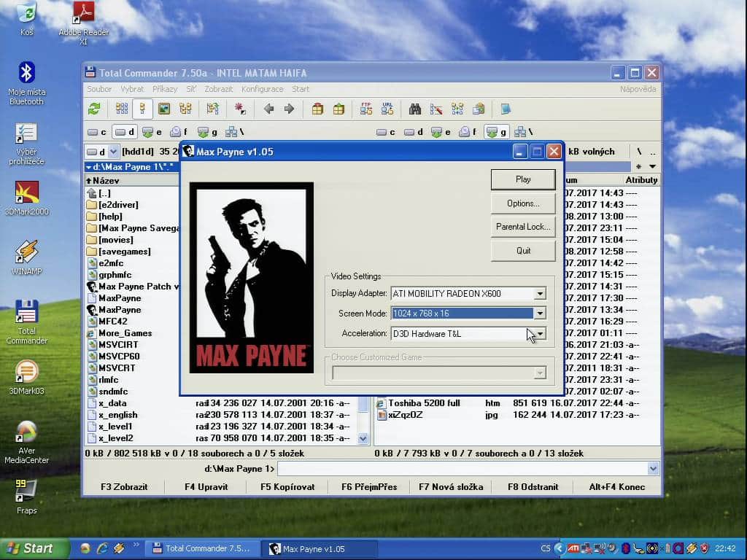Open AVer MediaCenter desktop icon
The height and width of the screenshot is (560, 747).
click(x=27, y=443)
